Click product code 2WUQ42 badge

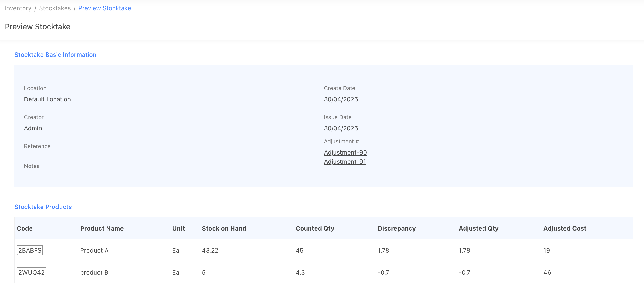tap(31, 272)
